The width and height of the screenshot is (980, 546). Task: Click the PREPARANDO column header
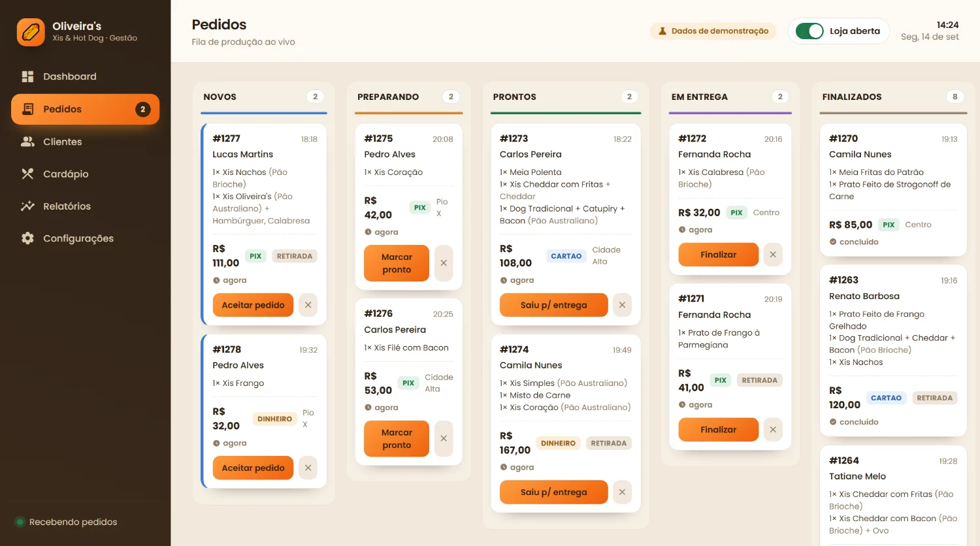(x=388, y=97)
